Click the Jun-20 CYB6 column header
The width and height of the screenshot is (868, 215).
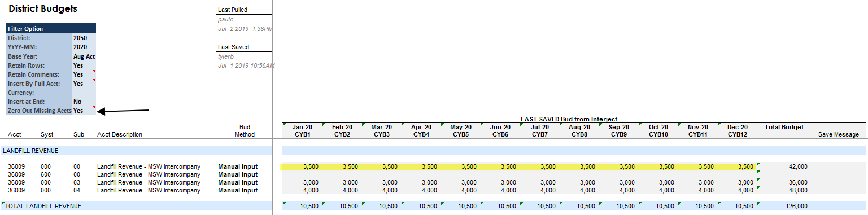[x=500, y=131]
